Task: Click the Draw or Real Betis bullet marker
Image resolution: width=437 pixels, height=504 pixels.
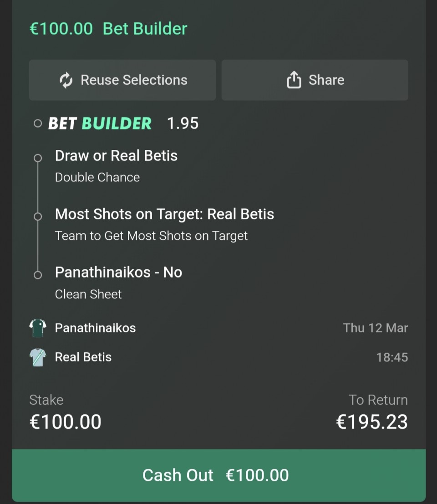Action: [x=38, y=158]
